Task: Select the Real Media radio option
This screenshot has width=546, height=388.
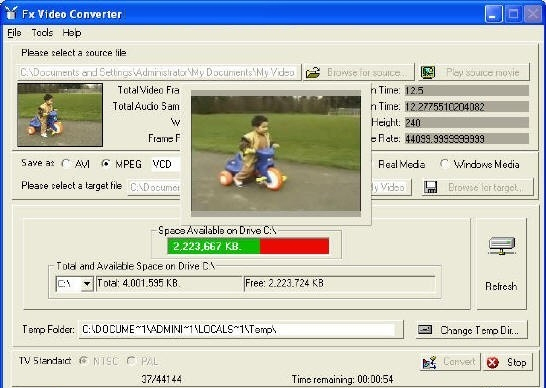Action: tap(371, 164)
